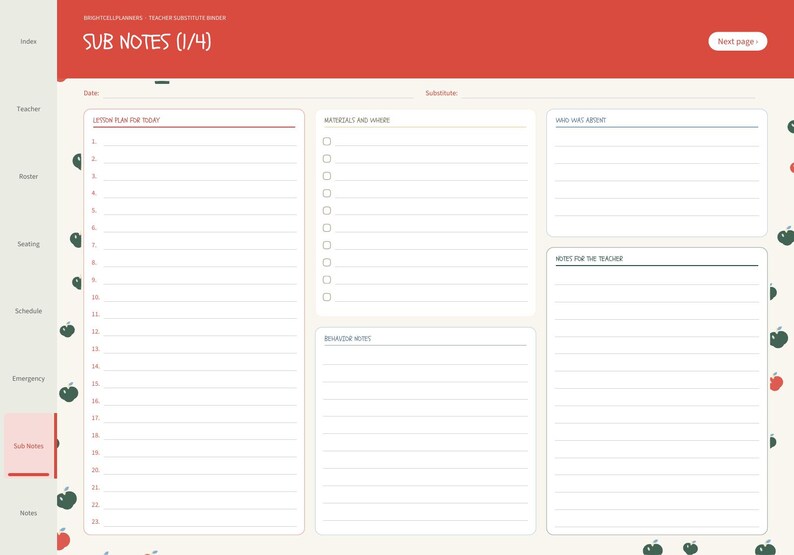794x555 pixels.
Task: Click lesson plan line number 18
Action: click(x=200, y=435)
